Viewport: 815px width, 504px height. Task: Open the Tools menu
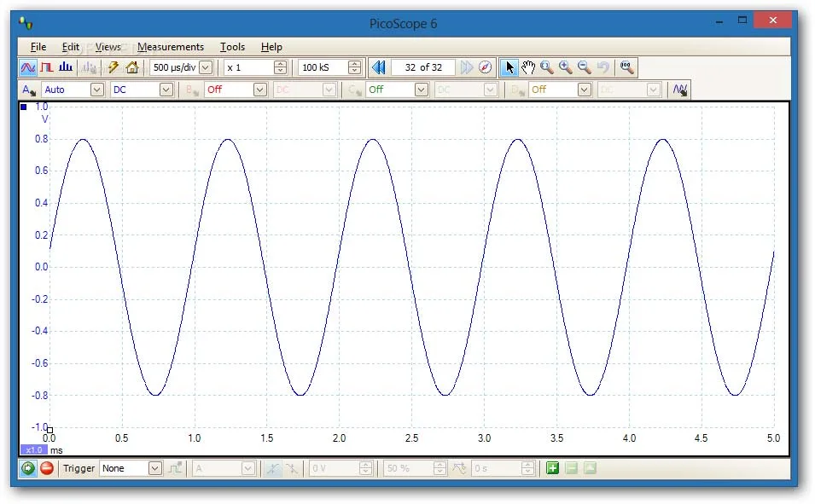[x=232, y=47]
